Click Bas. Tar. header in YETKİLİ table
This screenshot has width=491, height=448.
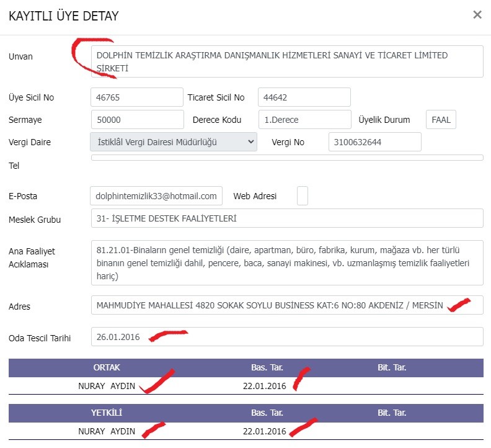click(267, 413)
